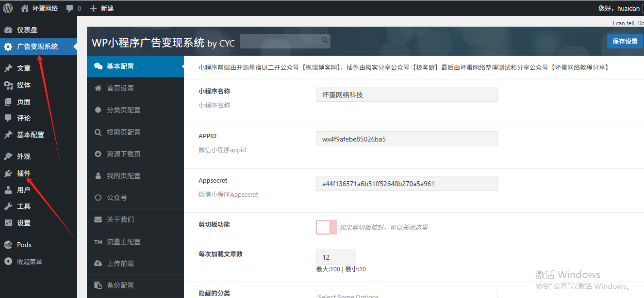
Task: Click the gear icon of 广告变现系统
Action: coord(8,47)
